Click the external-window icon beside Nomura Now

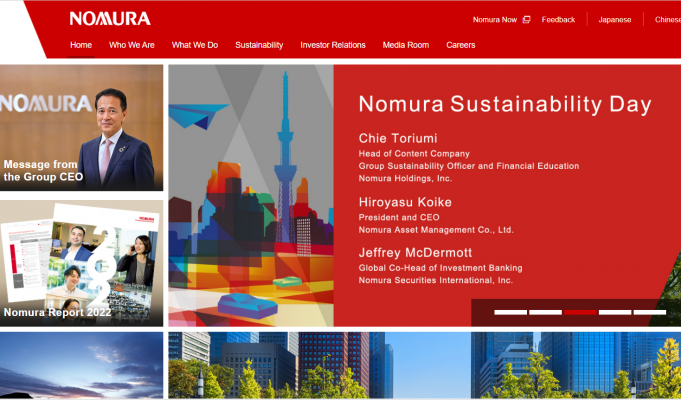[x=527, y=20]
